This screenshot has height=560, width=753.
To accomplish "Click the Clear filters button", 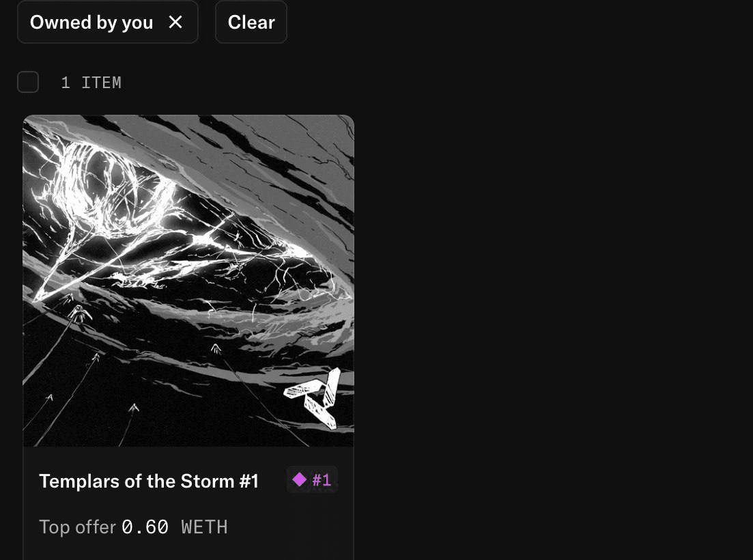I will pyautogui.click(x=251, y=22).
